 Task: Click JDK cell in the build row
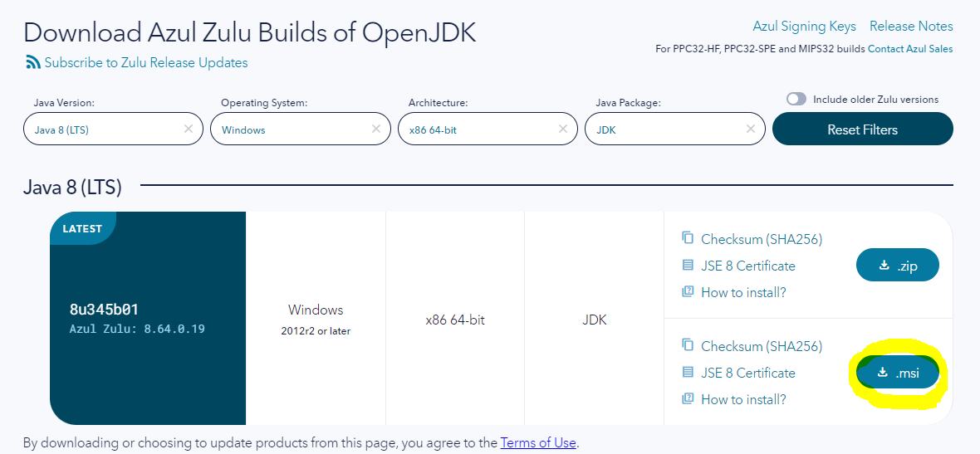coord(594,320)
